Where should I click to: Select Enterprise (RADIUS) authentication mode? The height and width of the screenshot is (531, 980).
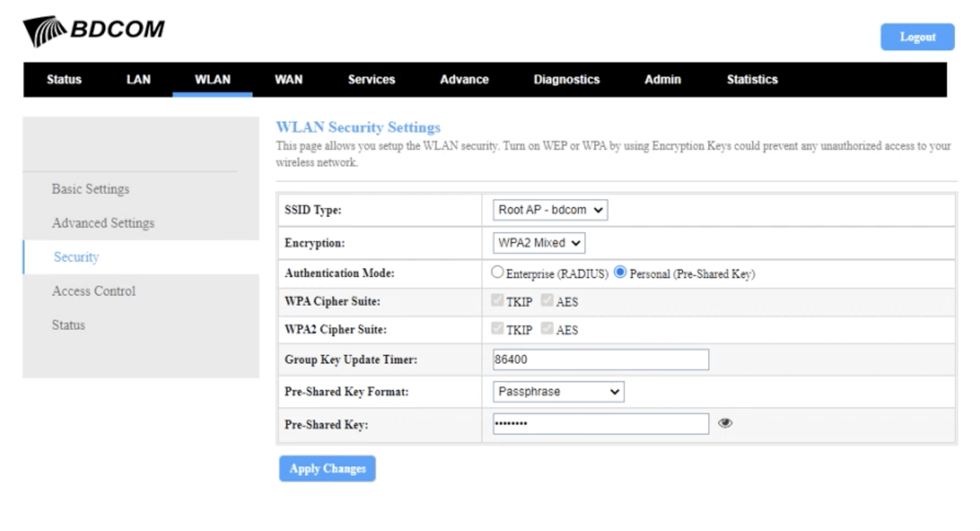[x=497, y=272]
